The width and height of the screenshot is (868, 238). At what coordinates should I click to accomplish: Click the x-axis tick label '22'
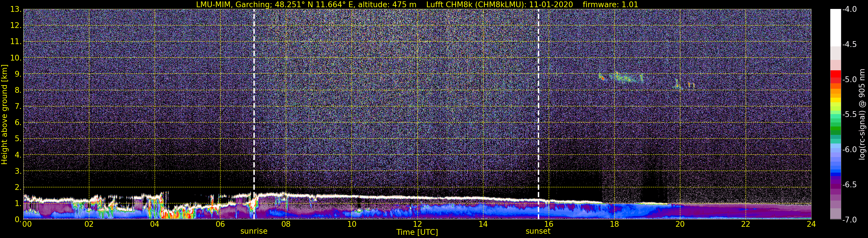pyautogui.click(x=746, y=224)
